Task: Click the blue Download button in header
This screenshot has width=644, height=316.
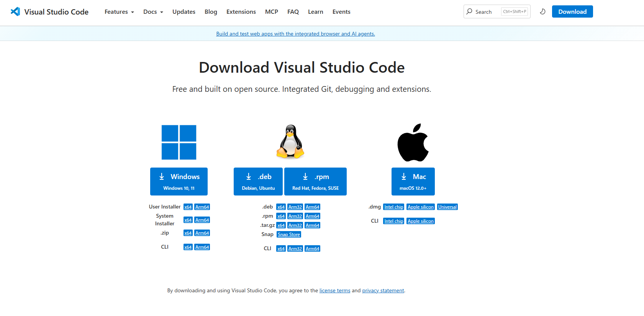Action: 572,11
